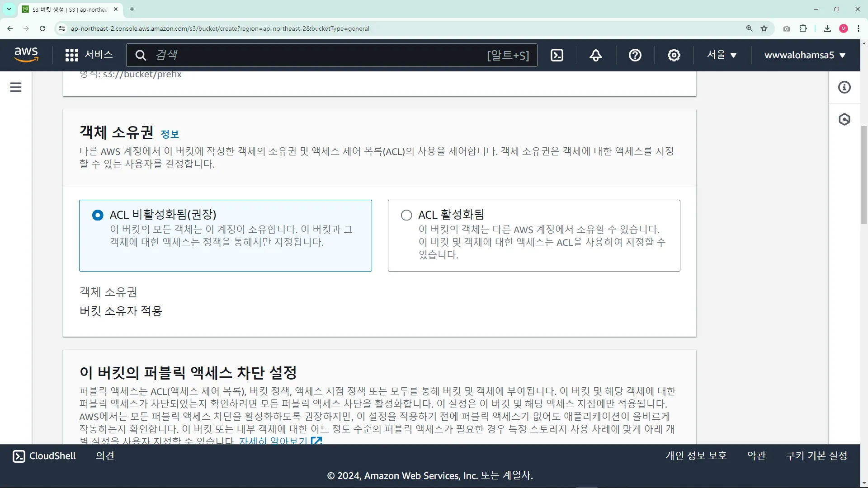Click the AWS logo home icon
Screen dimensions: 868x488
26,55
